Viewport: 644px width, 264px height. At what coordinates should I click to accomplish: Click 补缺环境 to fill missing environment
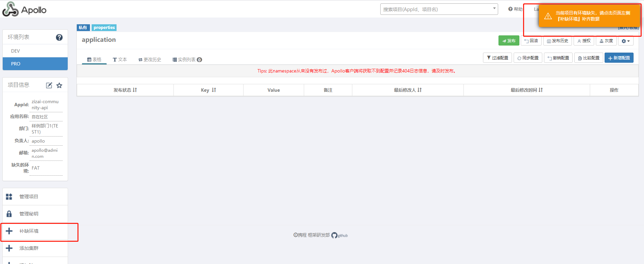(x=35, y=231)
